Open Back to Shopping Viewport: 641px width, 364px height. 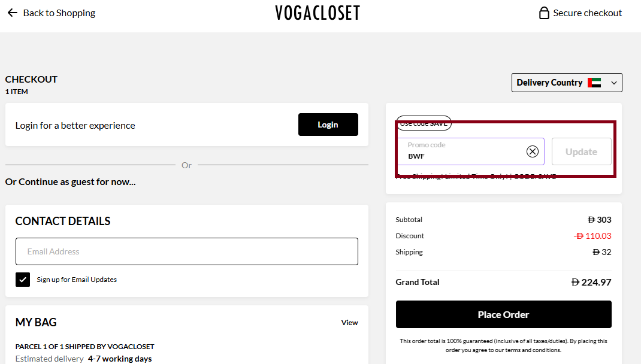(x=58, y=12)
